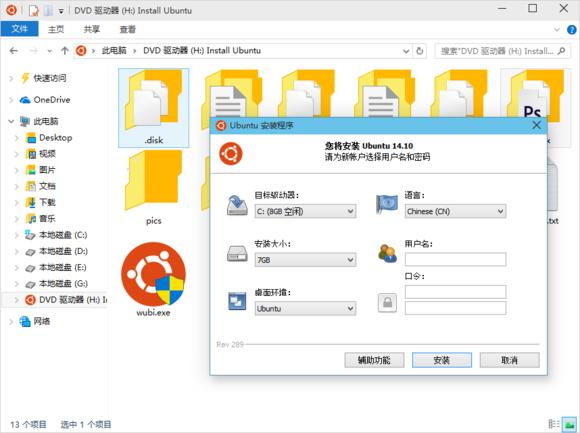Collapse the 此电脑 tree node
Screen dimensions: 580x433
pyautogui.click(x=11, y=121)
